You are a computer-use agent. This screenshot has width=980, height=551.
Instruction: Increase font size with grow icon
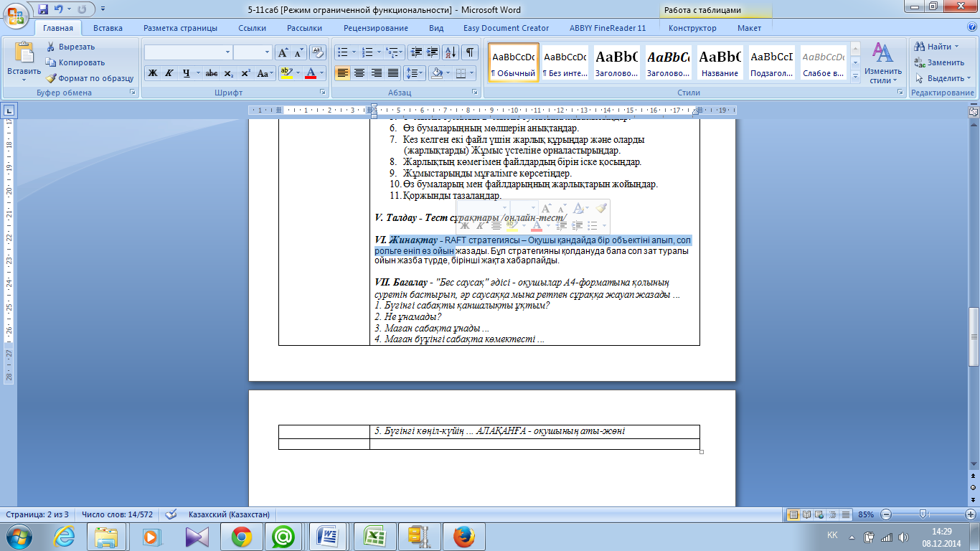coord(283,52)
